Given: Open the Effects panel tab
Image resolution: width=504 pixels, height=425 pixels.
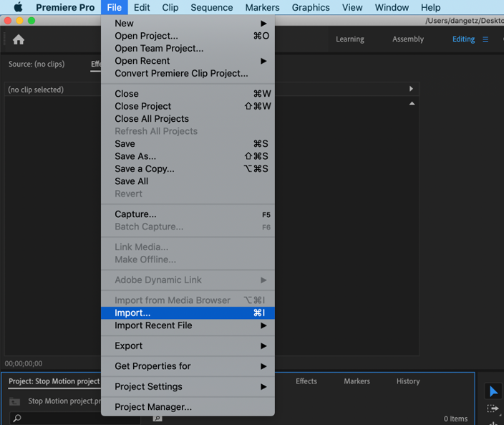Looking at the screenshot, I should coord(306,381).
